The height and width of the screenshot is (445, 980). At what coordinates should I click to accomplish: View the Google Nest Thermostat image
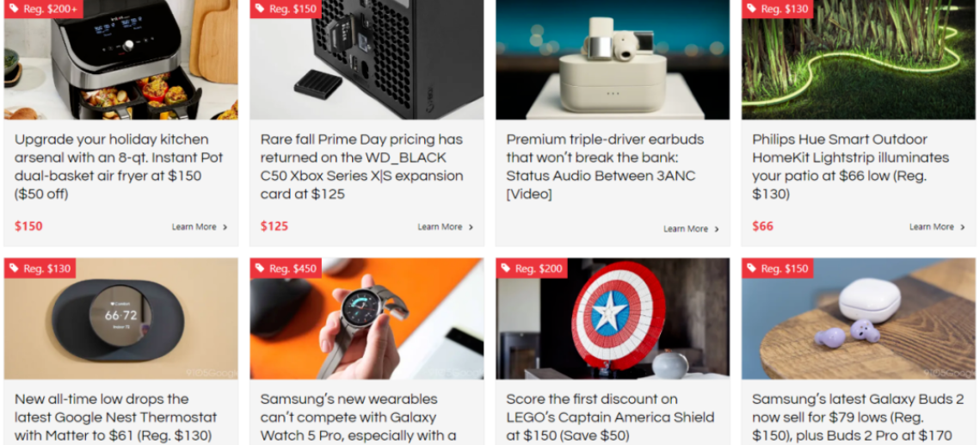pyautogui.click(x=120, y=318)
